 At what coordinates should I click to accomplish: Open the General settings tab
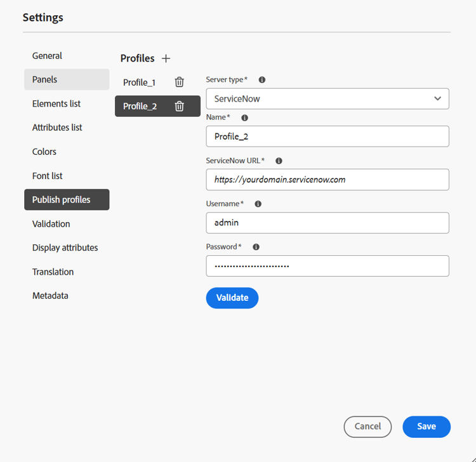coord(48,56)
